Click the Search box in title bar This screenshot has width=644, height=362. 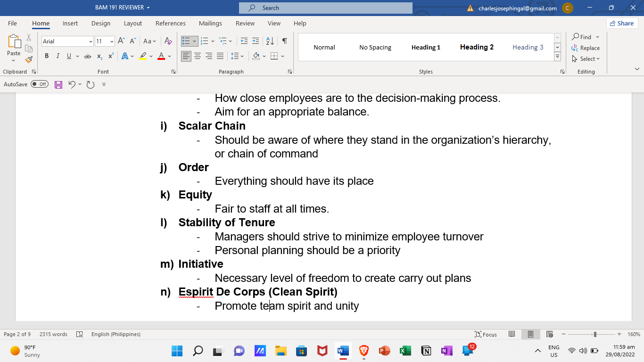click(326, 8)
